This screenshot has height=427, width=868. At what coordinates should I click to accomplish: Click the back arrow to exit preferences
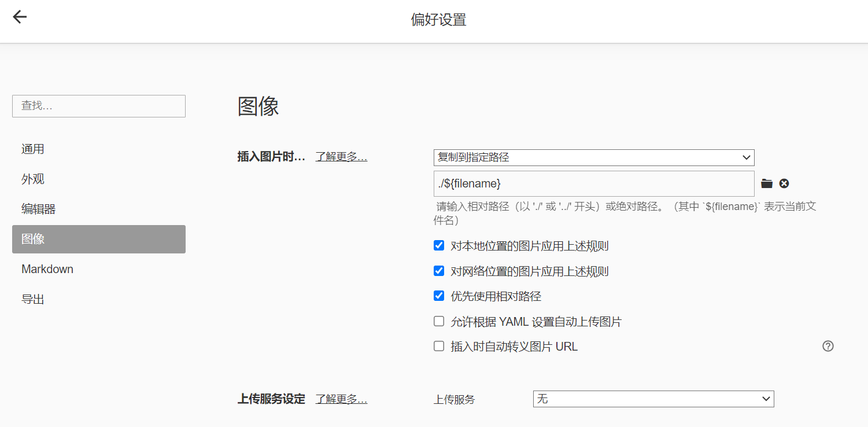20,17
